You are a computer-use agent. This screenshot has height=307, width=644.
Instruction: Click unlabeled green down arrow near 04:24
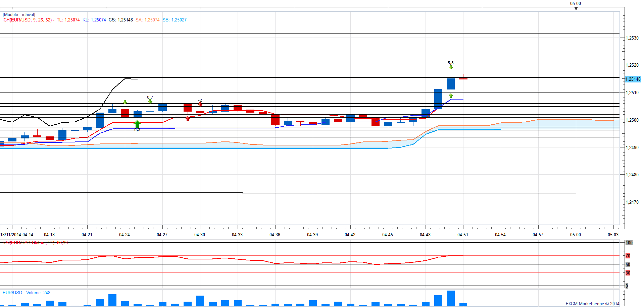click(x=125, y=102)
